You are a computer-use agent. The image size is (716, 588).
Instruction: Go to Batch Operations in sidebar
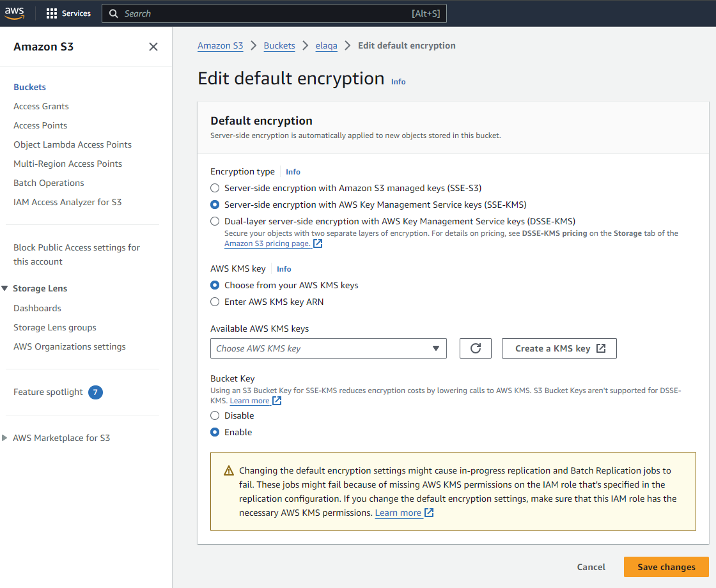click(49, 183)
